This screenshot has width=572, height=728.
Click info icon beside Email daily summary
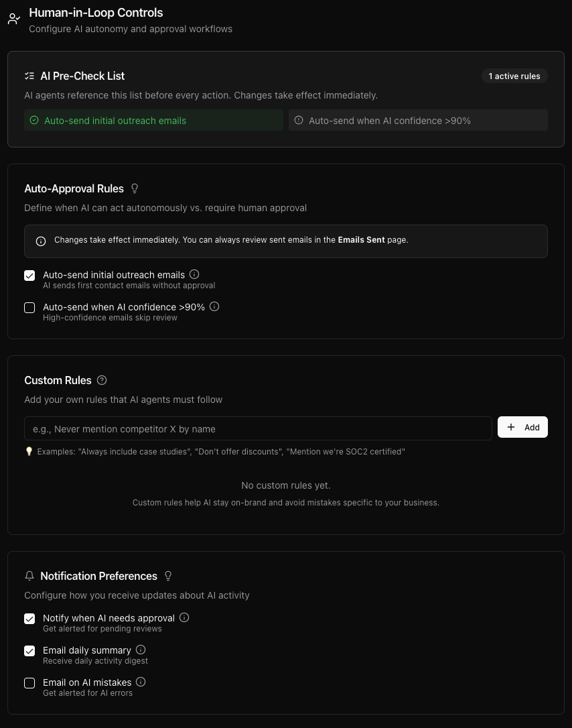point(141,650)
